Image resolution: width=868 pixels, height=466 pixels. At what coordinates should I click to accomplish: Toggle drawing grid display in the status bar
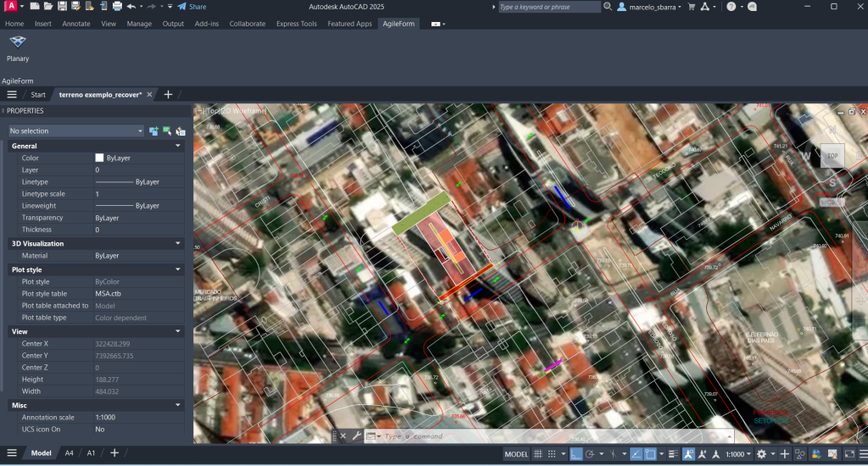click(537, 454)
